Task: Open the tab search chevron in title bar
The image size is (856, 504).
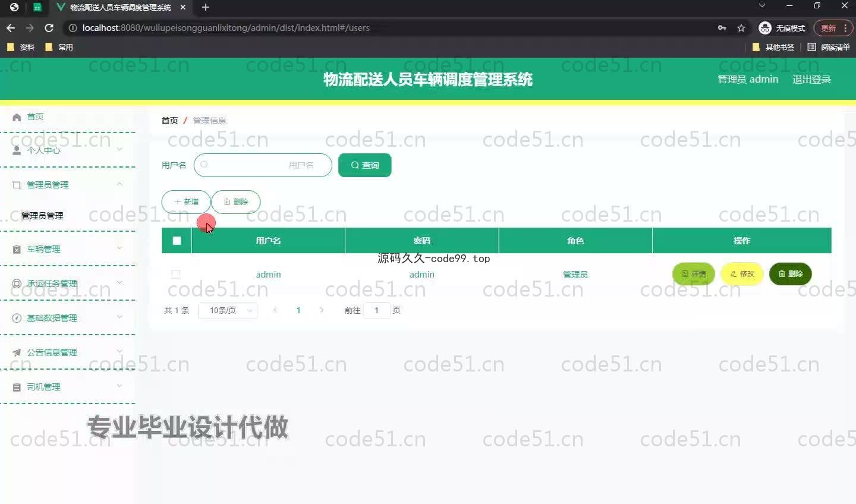Action: 762,6
